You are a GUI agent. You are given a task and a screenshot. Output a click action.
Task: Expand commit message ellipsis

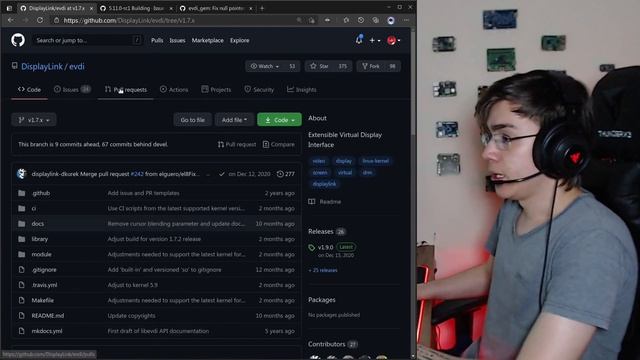coord(208,174)
